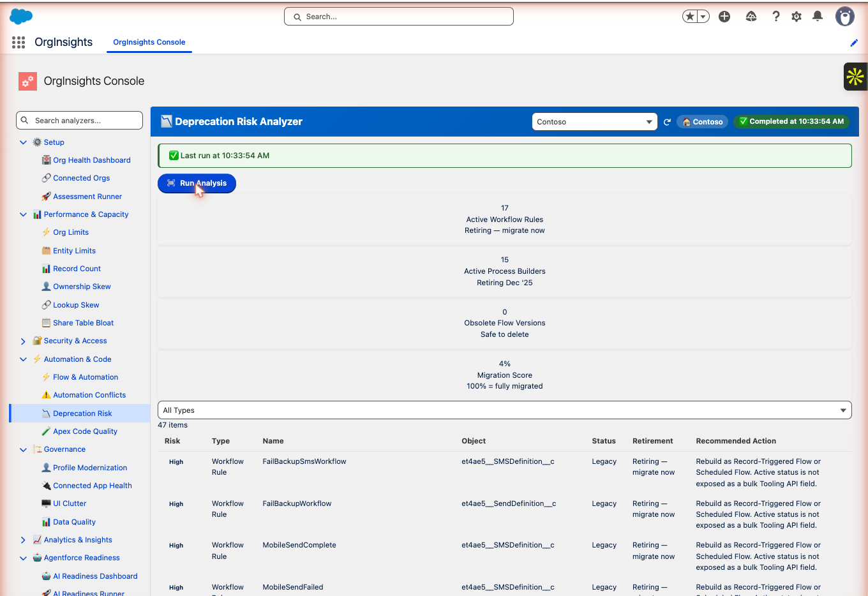The width and height of the screenshot is (868, 596).
Task: Click the FailBackupWorkflow row name
Action: (x=297, y=503)
